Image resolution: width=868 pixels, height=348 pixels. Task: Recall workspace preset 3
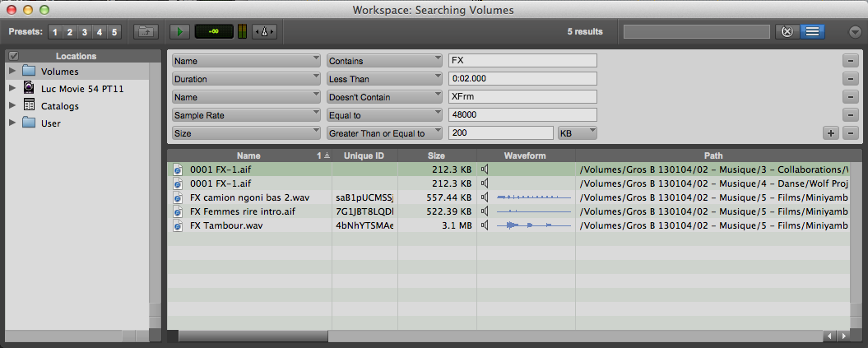(84, 32)
